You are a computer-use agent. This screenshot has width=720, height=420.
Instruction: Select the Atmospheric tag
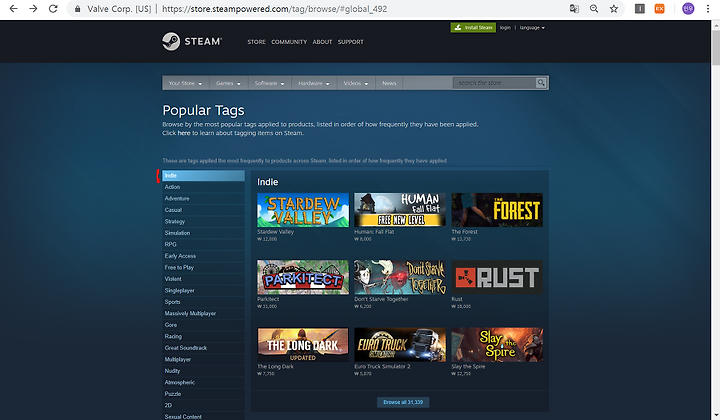click(203, 382)
